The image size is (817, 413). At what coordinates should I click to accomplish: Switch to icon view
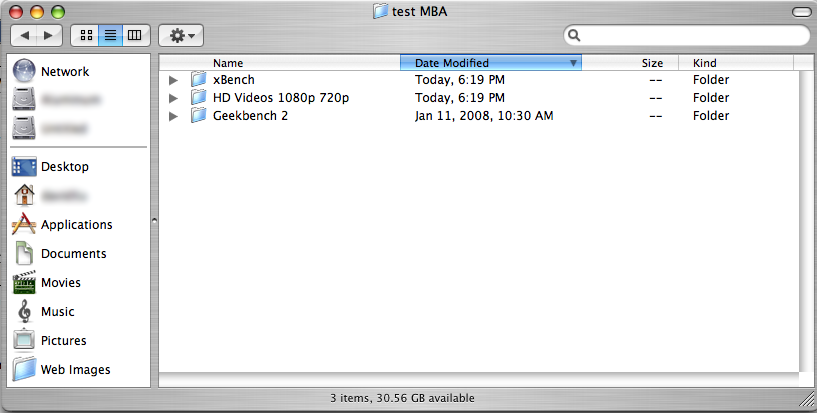tap(86, 35)
